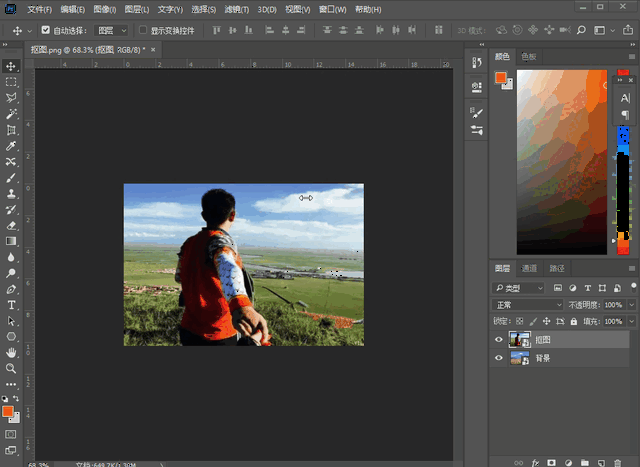Toggle lock transparent pixels
Screen dimensions: 640x467
click(519, 321)
